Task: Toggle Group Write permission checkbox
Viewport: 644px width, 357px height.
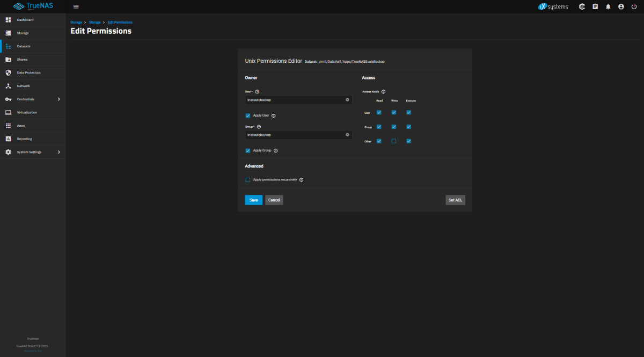Action: 394,127
